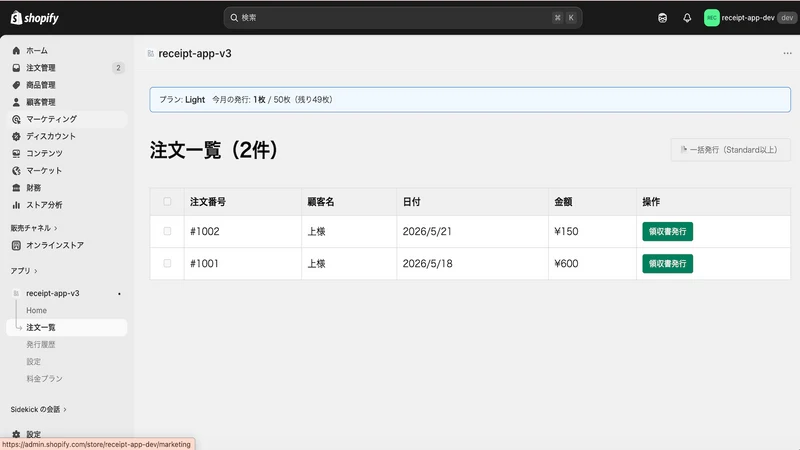Click the 注文管理 orders icon
The height and width of the screenshot is (450, 800).
point(16,68)
